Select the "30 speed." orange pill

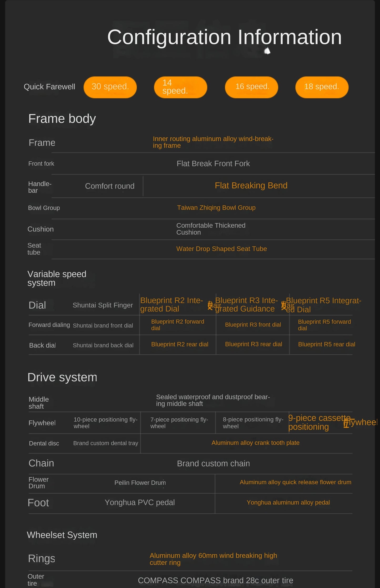pos(110,87)
